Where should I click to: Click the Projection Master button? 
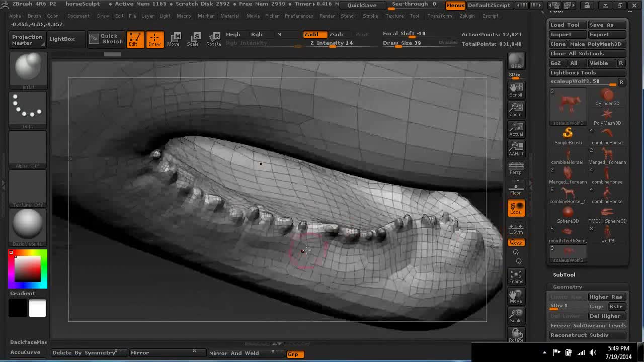pos(27,40)
